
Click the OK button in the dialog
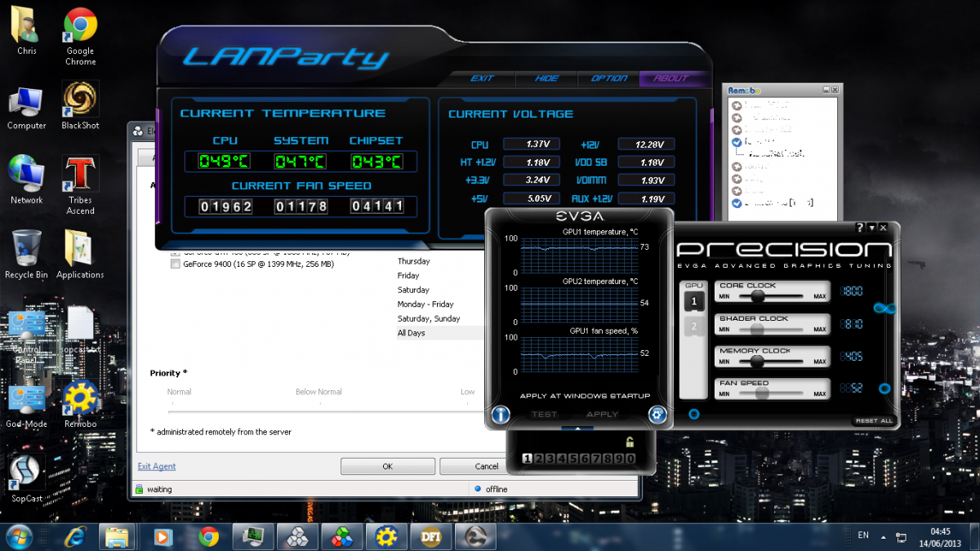(388, 466)
